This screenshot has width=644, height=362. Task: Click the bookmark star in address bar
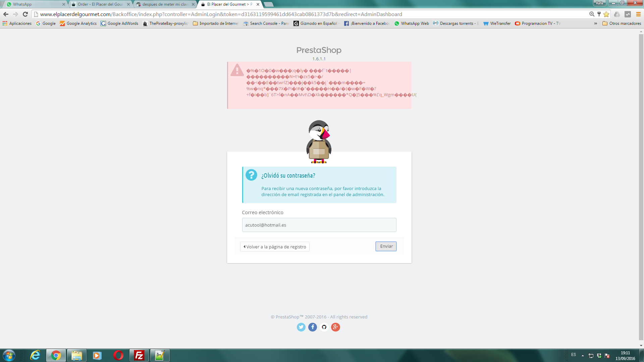[x=606, y=14]
